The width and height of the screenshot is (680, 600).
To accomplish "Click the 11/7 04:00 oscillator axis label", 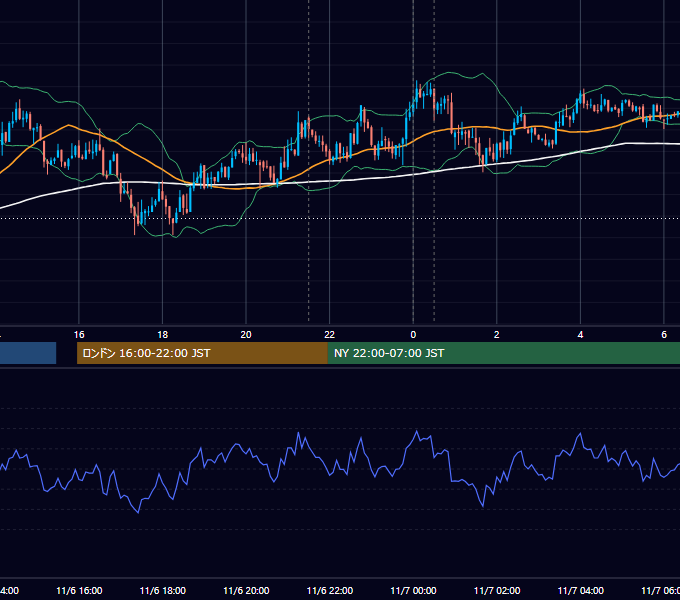I will (x=580, y=590).
